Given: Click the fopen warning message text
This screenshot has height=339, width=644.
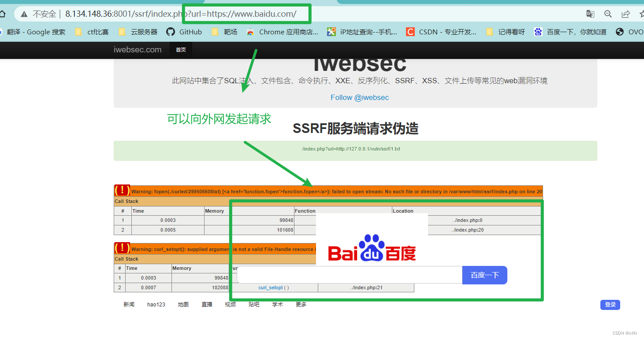Looking at the screenshot, I should tap(337, 192).
